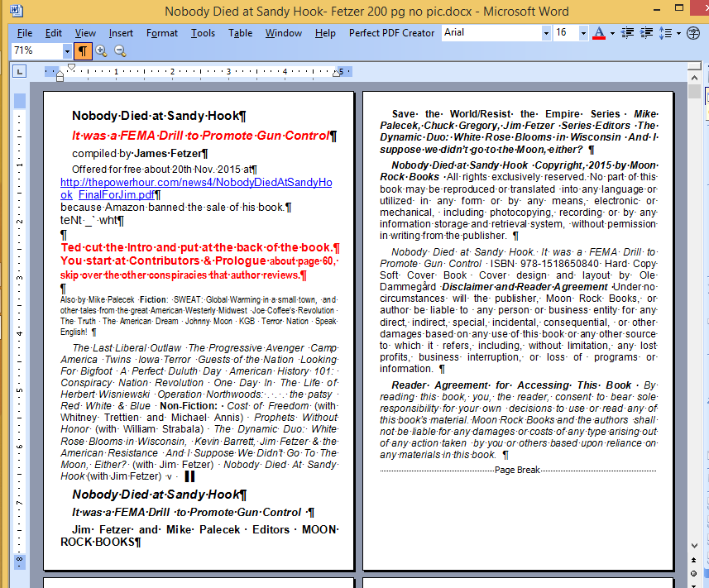Open the Tools menu
Viewport: 709px width, 588px height.
coord(203,33)
